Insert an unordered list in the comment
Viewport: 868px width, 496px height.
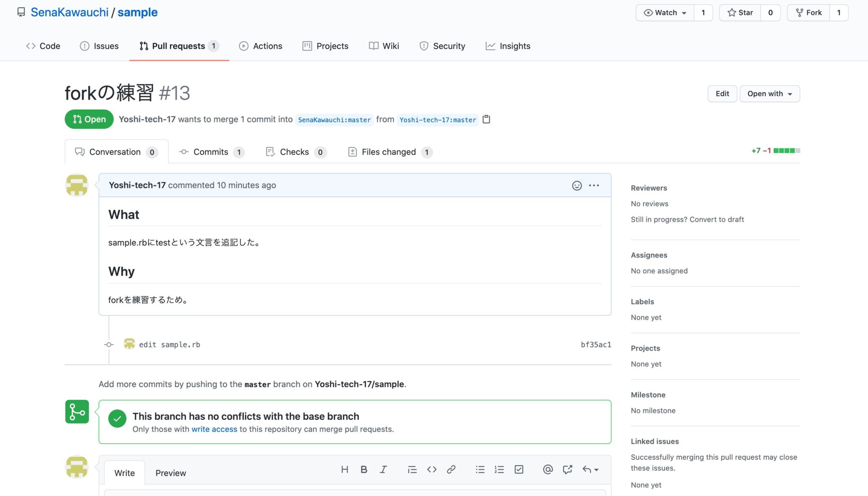click(480, 469)
